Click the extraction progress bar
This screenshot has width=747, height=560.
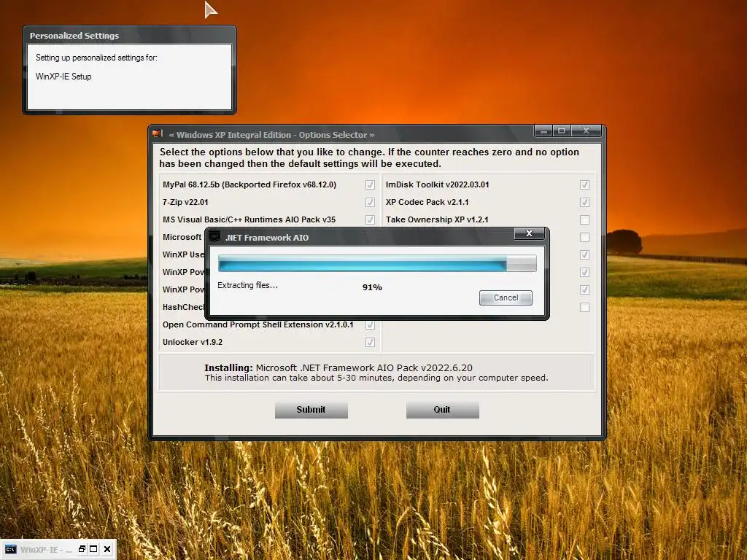point(377,262)
